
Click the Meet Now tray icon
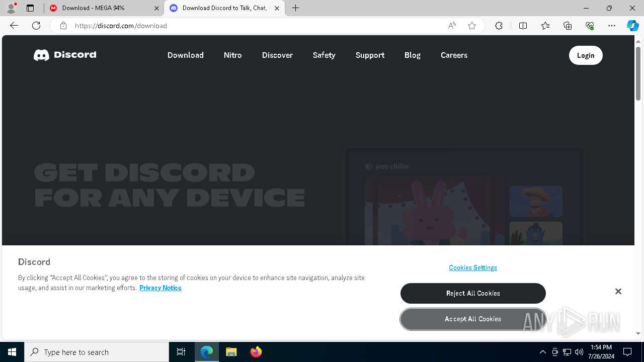(555, 352)
